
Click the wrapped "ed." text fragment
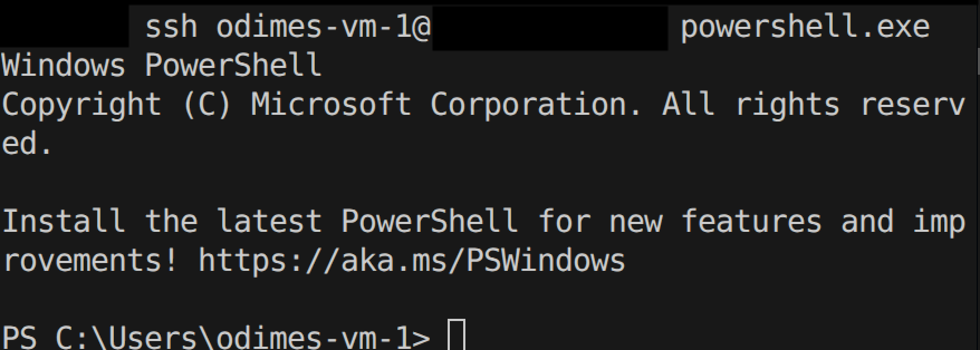pyautogui.click(x=27, y=144)
